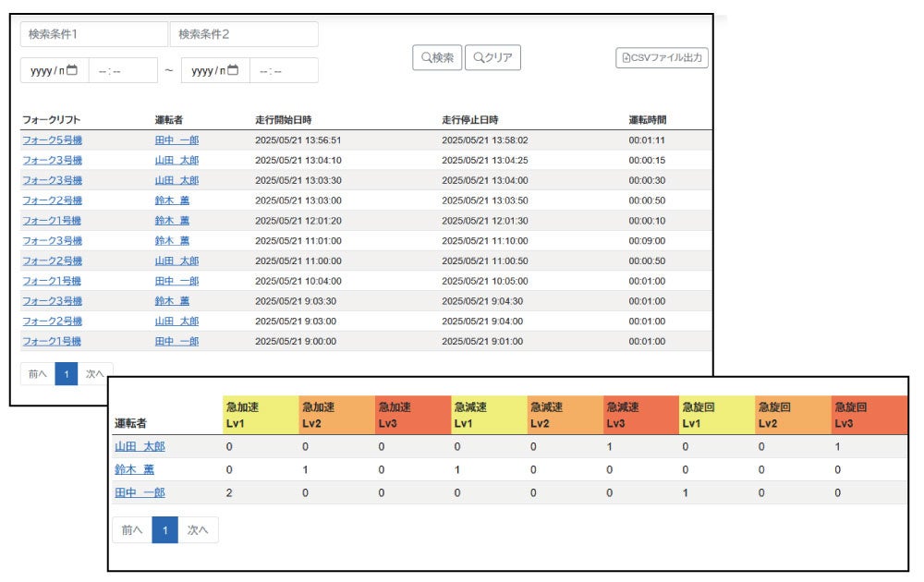The image size is (924, 582).
Task: Export data with CSVファイル出力 button
Action: click(x=662, y=57)
